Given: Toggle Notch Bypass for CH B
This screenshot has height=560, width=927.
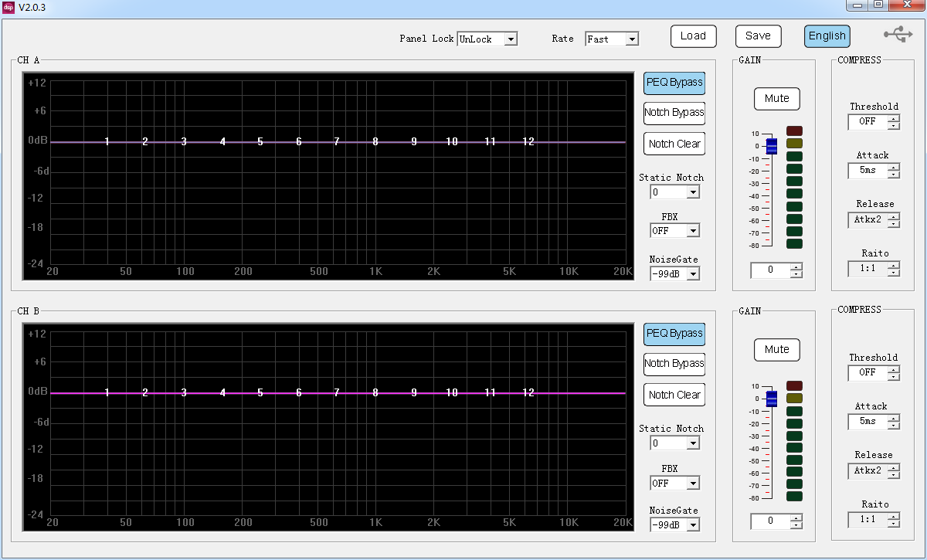Looking at the screenshot, I should 674,364.
